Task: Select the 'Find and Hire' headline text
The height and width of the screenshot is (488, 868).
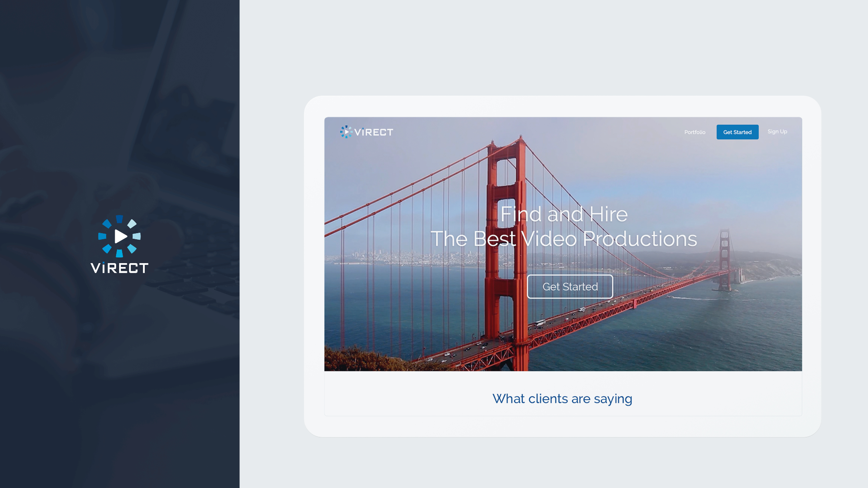Action: 564,214
